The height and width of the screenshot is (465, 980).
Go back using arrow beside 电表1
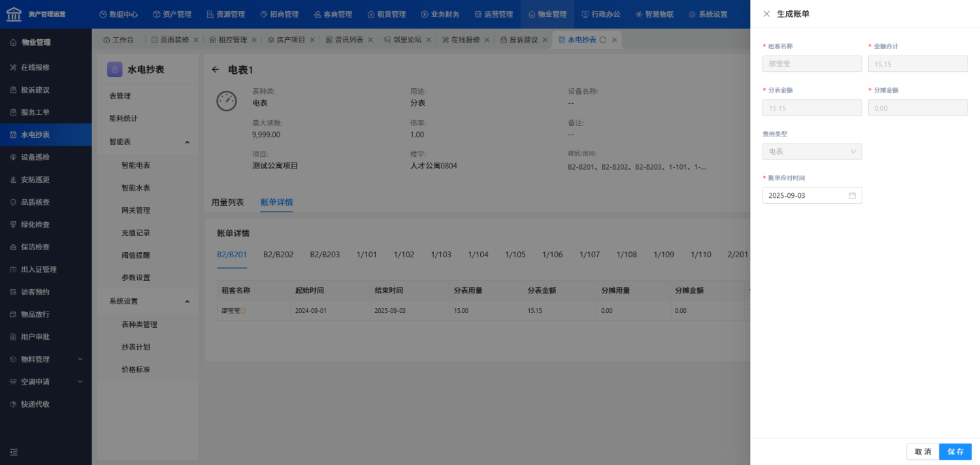(x=216, y=69)
